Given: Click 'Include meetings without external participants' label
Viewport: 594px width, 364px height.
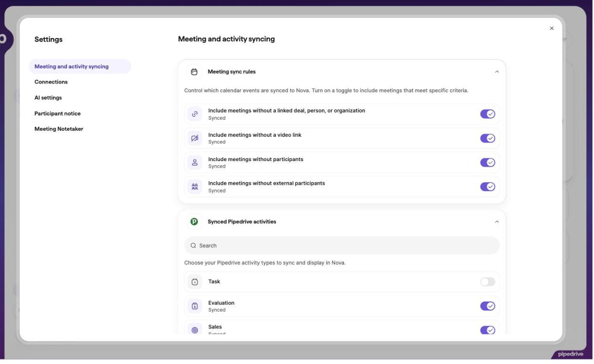Looking at the screenshot, I should [267, 183].
